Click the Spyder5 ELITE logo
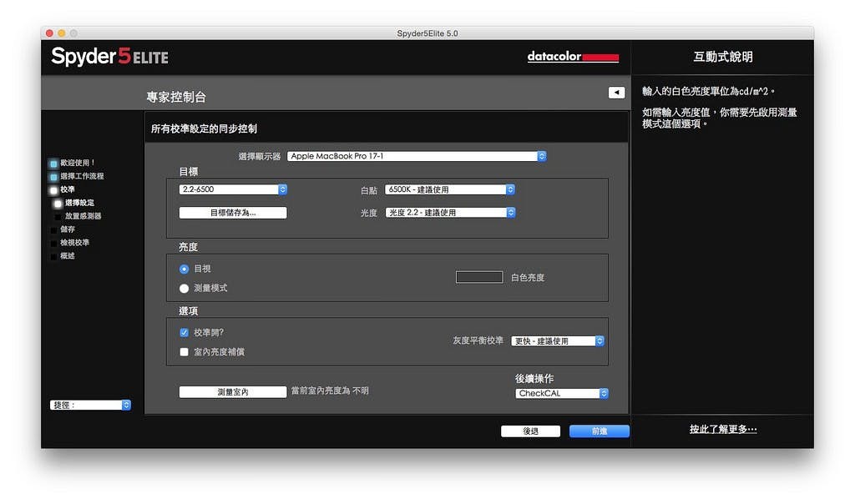The image size is (855, 504). pos(109,56)
